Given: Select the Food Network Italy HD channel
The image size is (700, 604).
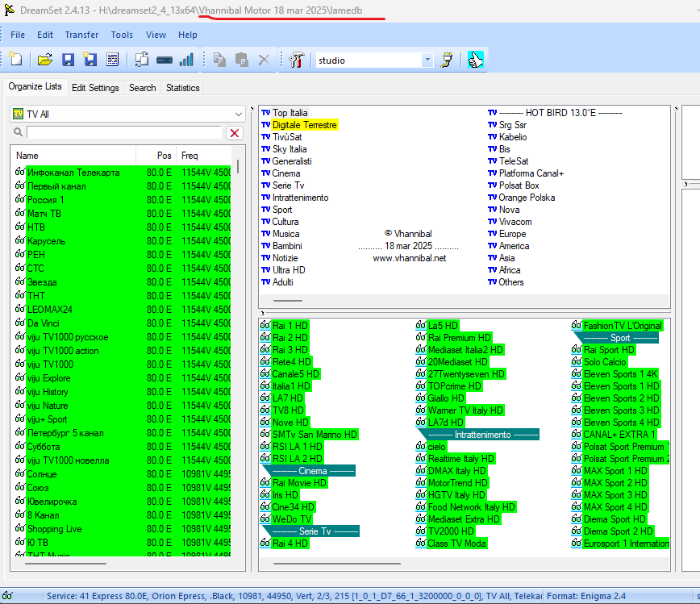Looking at the screenshot, I should 472,507.
